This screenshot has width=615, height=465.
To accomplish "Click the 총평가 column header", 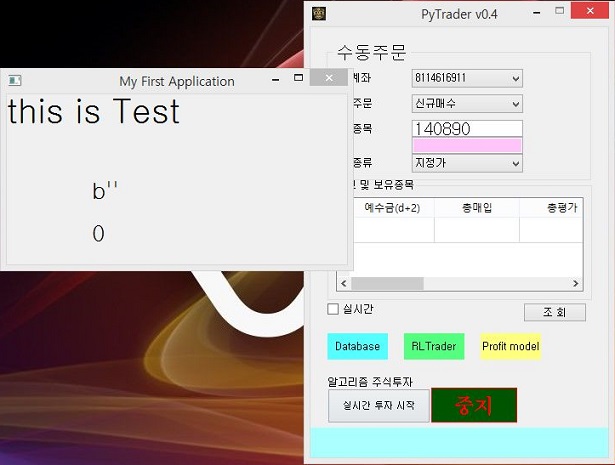I will pos(551,207).
